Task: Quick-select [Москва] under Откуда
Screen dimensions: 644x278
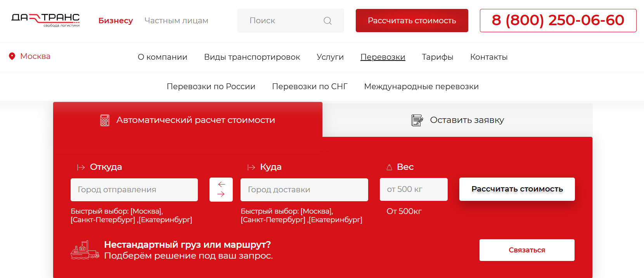Action: click(x=147, y=211)
